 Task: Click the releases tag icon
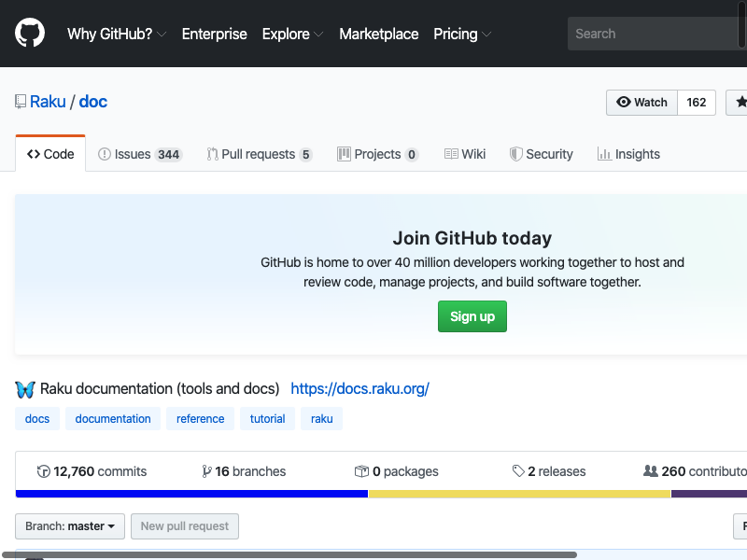[x=518, y=471]
